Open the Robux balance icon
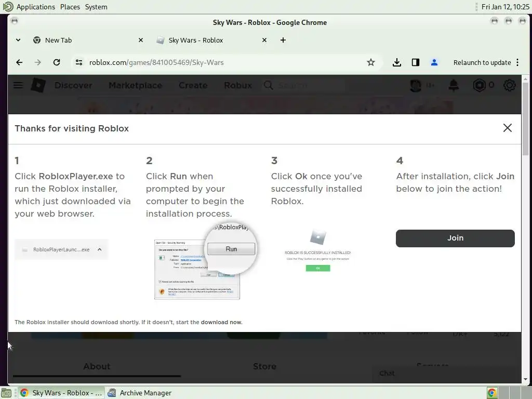Image resolution: width=532 pixels, height=399 pixels. tap(479, 85)
